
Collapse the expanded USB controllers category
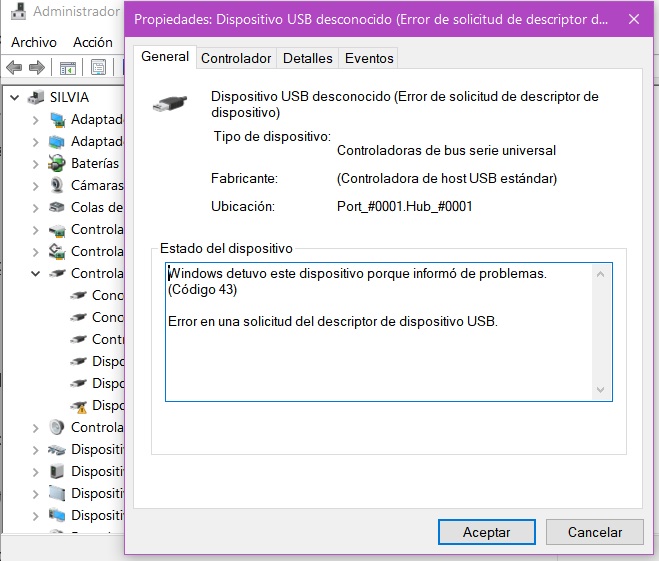[x=36, y=273]
